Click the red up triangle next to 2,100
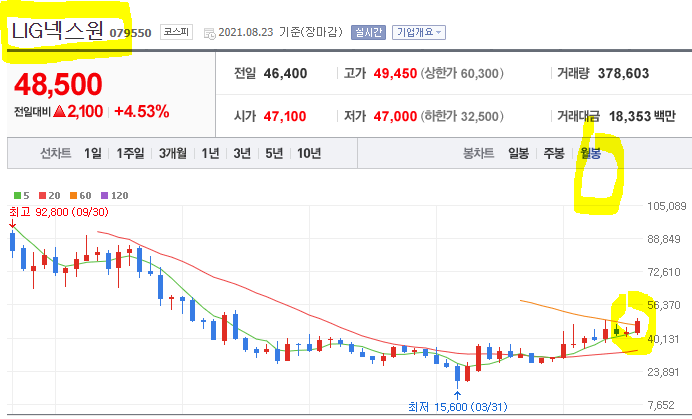692x419 pixels. point(59,111)
